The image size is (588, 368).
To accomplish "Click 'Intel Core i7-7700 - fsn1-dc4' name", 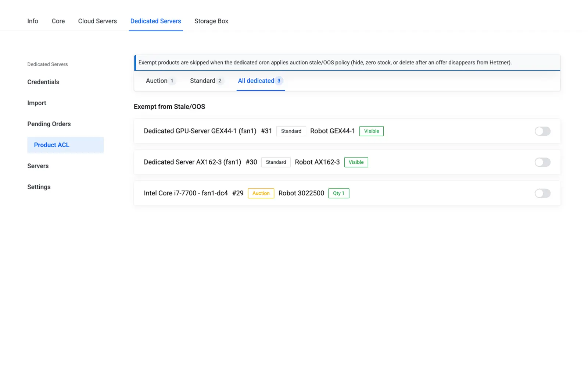I will tap(186, 193).
